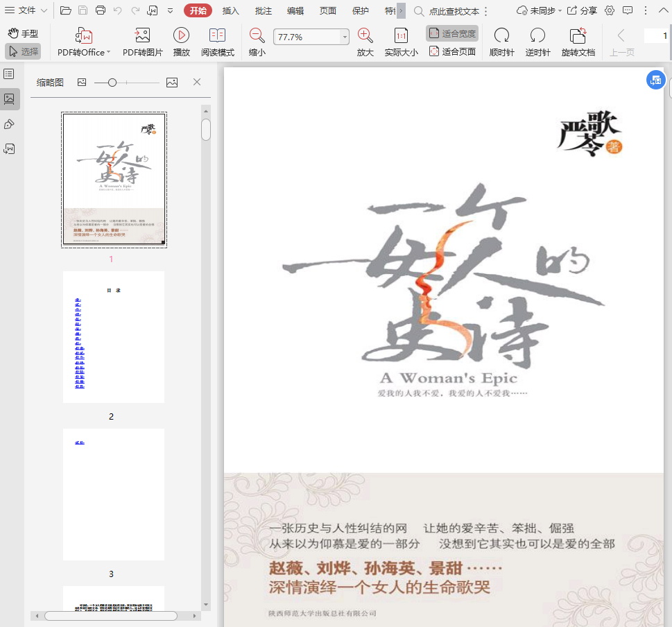
Task: Open the more options vertical dots
Action: tap(646, 10)
